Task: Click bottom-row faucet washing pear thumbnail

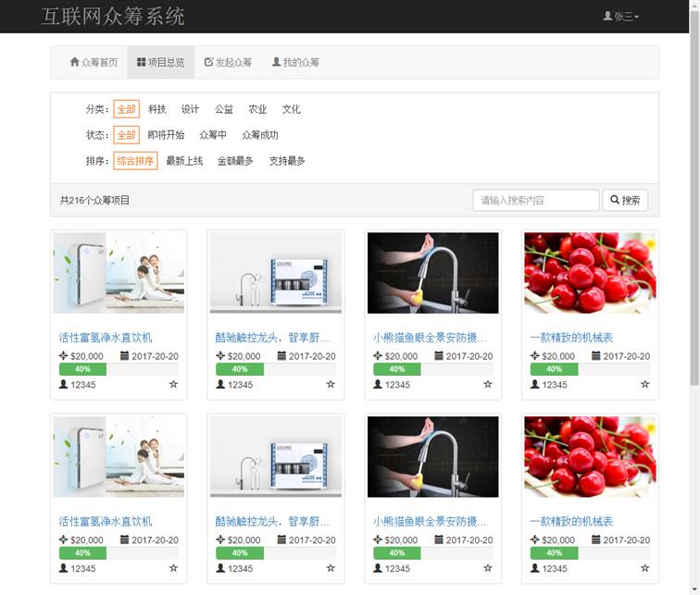Action: point(433,456)
